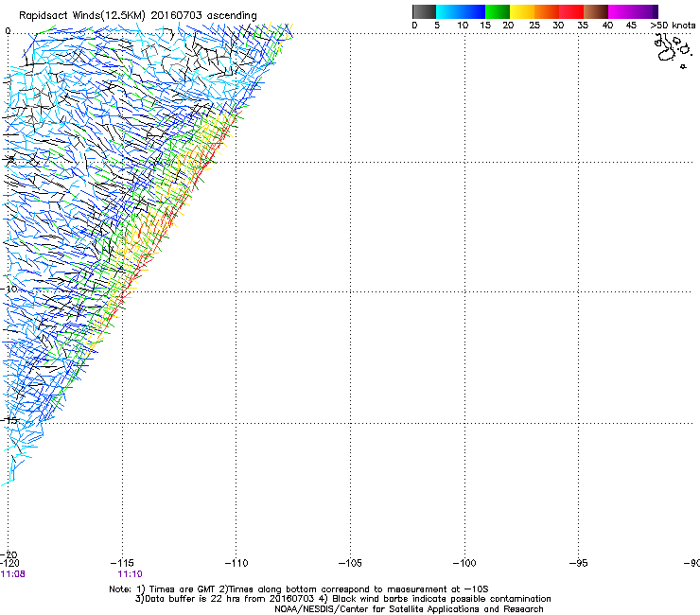This screenshot has width=700, height=615.
Task: Click the cyan 5-10 knots legend swatch
Action: (447, 11)
